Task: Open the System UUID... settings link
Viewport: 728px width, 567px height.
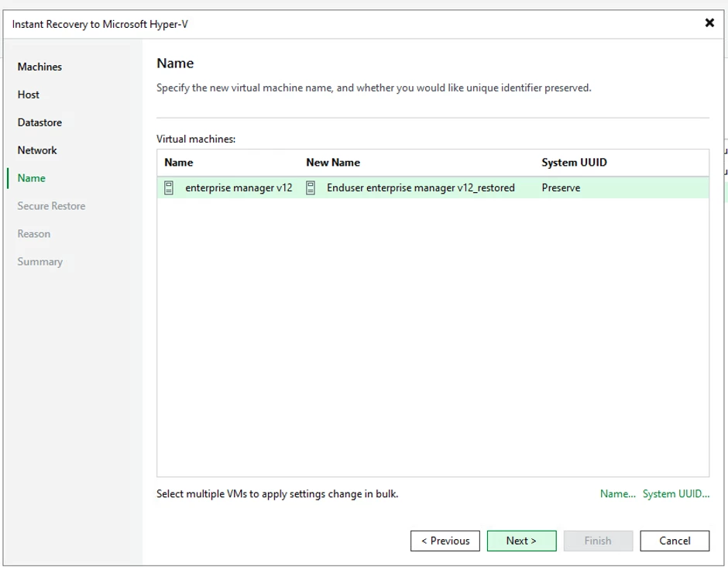Action: point(676,493)
